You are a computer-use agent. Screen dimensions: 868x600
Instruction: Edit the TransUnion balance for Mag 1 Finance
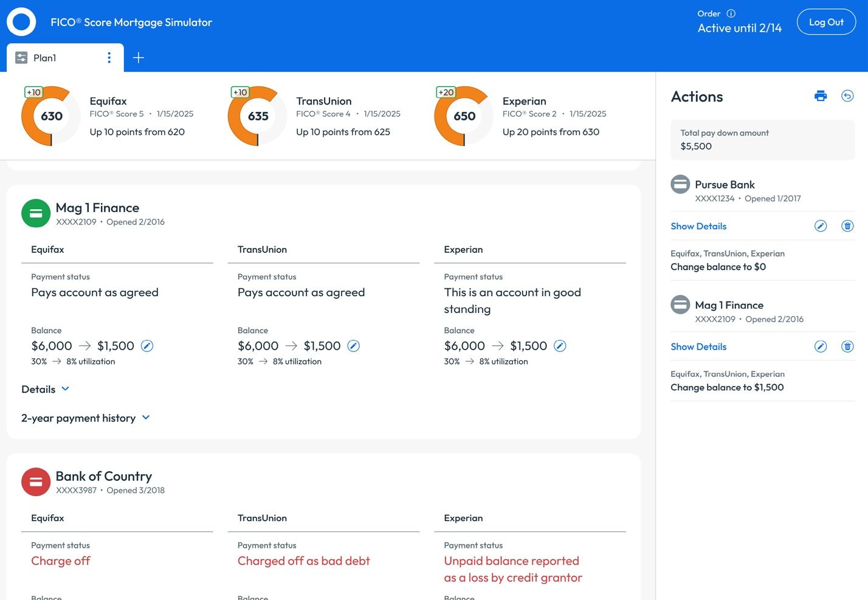click(x=353, y=346)
